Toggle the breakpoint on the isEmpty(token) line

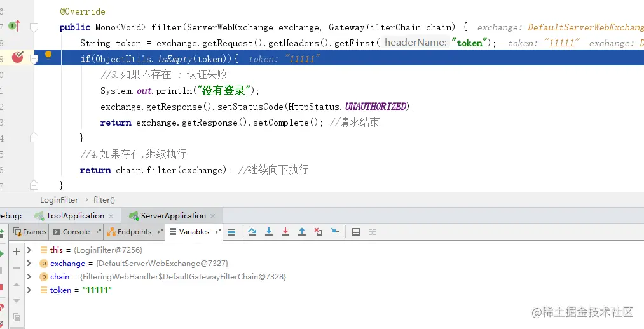pyautogui.click(x=17, y=57)
